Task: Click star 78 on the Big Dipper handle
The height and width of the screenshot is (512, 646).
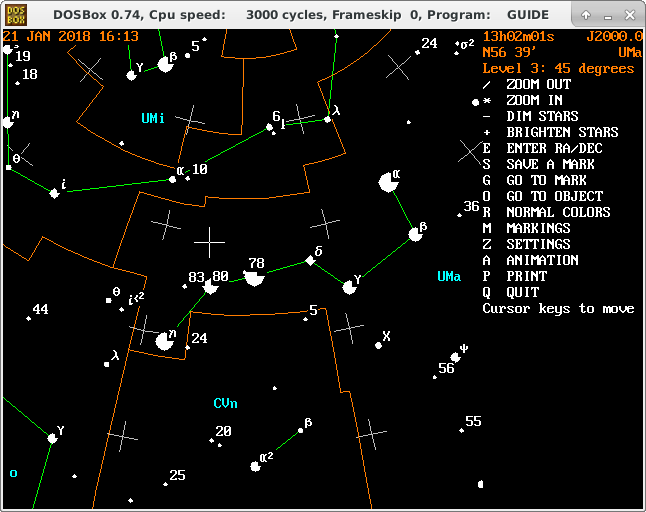Action: 254,277
